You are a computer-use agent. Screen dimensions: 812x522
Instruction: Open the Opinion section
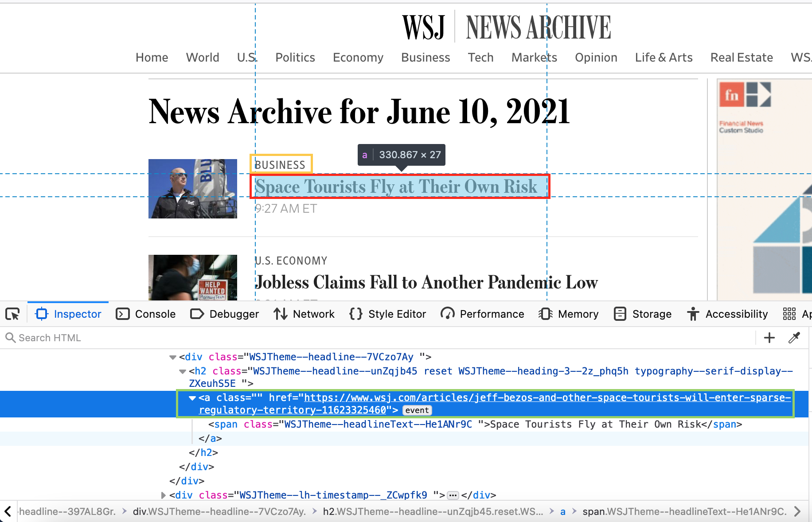coord(596,58)
